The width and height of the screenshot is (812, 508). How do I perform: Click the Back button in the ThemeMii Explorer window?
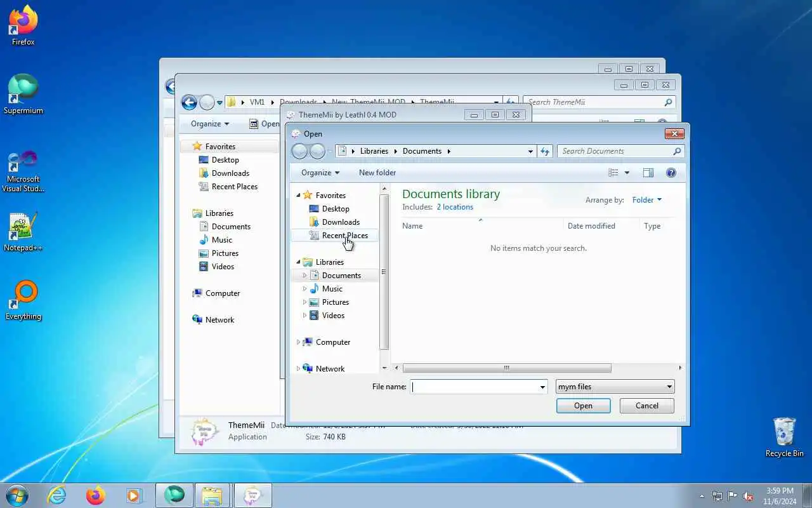[x=189, y=102]
